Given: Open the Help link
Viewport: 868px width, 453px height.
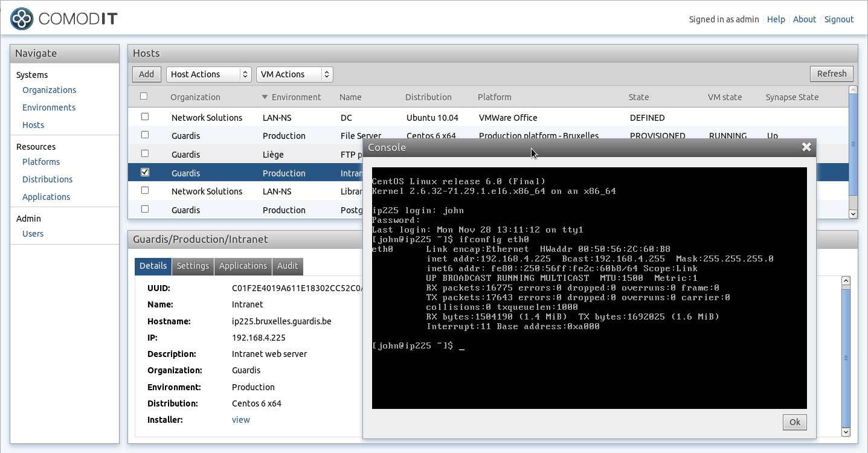Looking at the screenshot, I should [x=776, y=19].
